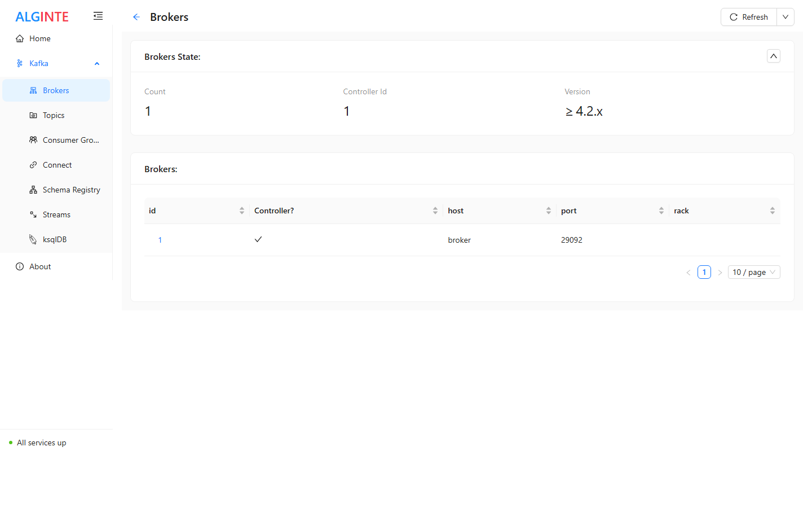Click the port value 29092
Screen dimensions: 812x508
tap(572, 240)
